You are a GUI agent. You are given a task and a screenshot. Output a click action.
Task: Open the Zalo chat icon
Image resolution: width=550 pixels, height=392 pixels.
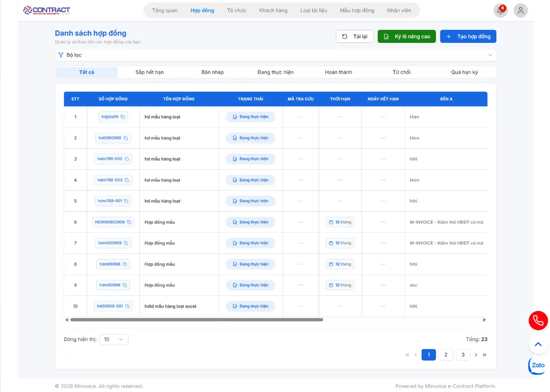click(538, 365)
